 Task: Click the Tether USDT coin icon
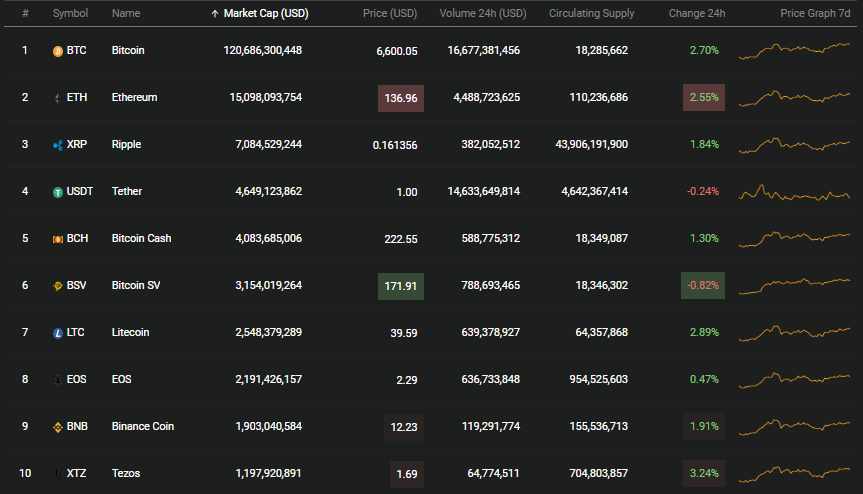pyautogui.click(x=58, y=193)
